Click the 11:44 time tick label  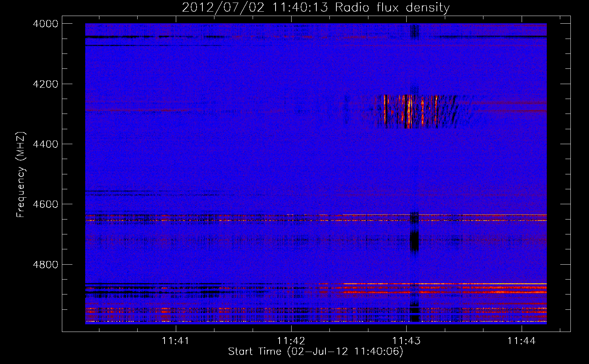522,341
